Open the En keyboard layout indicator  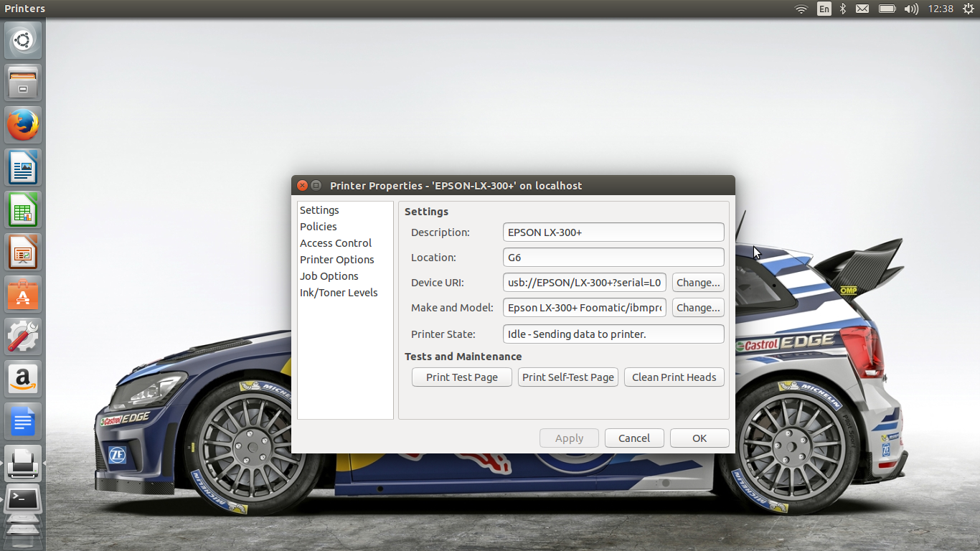824,9
